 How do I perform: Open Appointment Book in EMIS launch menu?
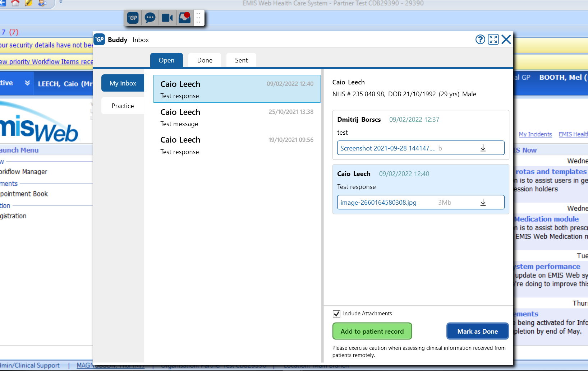24,194
